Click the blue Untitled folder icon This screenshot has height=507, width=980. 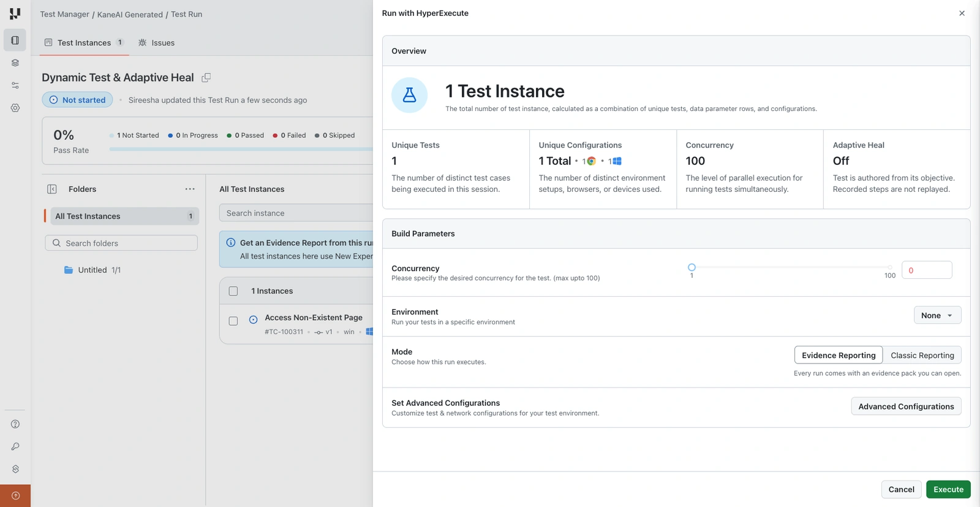click(x=69, y=270)
